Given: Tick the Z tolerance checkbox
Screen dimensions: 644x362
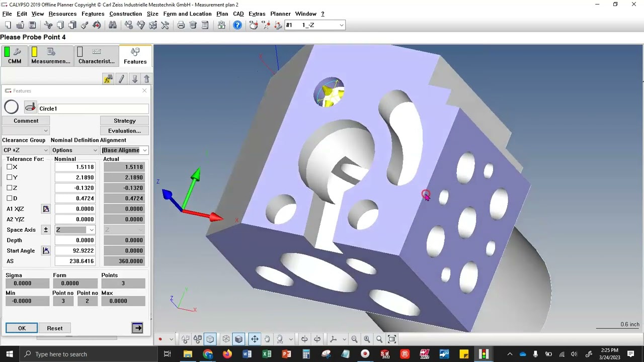Looking at the screenshot, I should [x=10, y=188].
